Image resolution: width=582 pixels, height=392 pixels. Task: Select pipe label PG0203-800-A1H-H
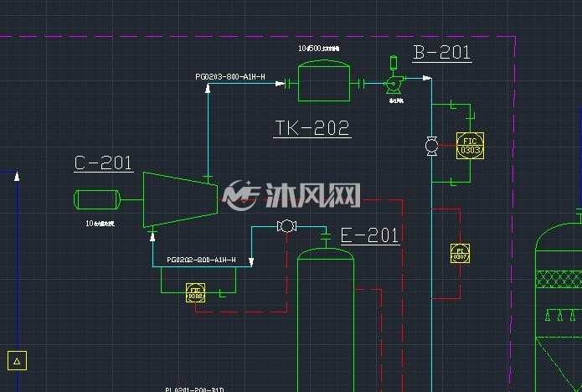pos(230,77)
